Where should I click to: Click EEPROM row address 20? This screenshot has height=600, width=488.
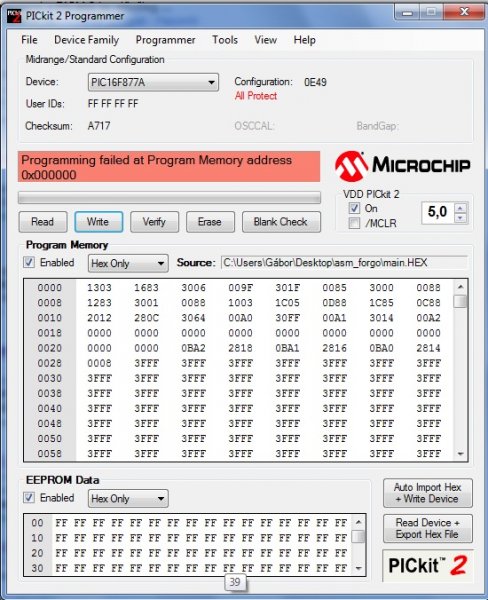click(38, 553)
